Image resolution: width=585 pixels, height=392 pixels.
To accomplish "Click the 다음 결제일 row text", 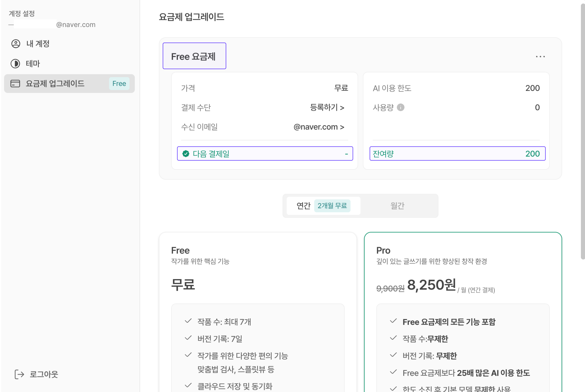I will point(211,154).
